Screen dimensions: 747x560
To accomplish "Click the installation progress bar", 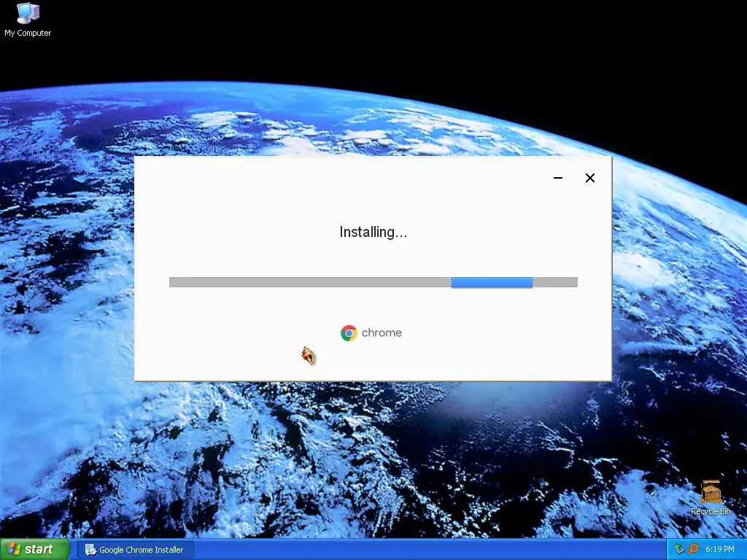I will tap(373, 282).
